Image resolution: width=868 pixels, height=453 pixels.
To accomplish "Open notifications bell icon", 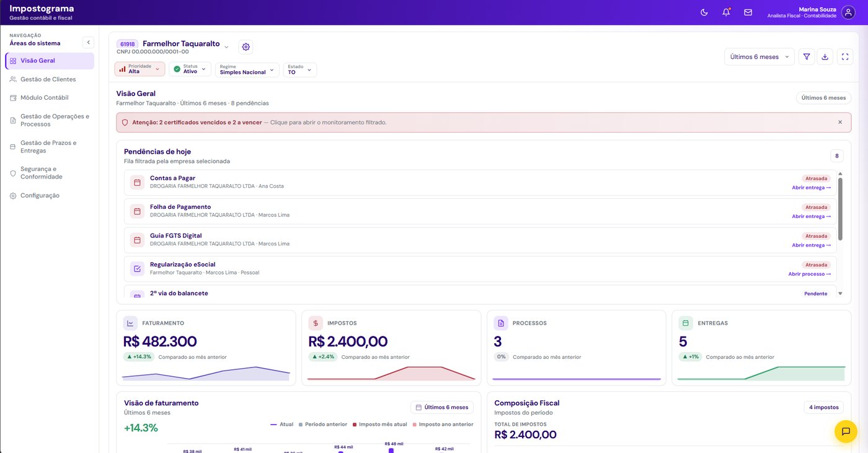I will [x=726, y=12].
